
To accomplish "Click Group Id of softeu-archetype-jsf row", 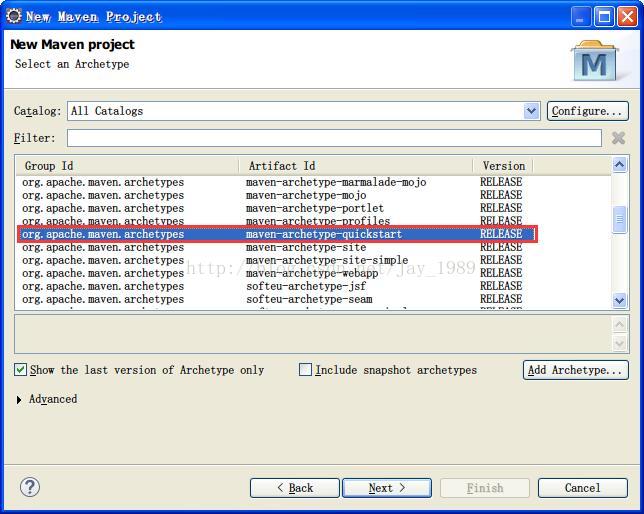I will click(x=103, y=286).
